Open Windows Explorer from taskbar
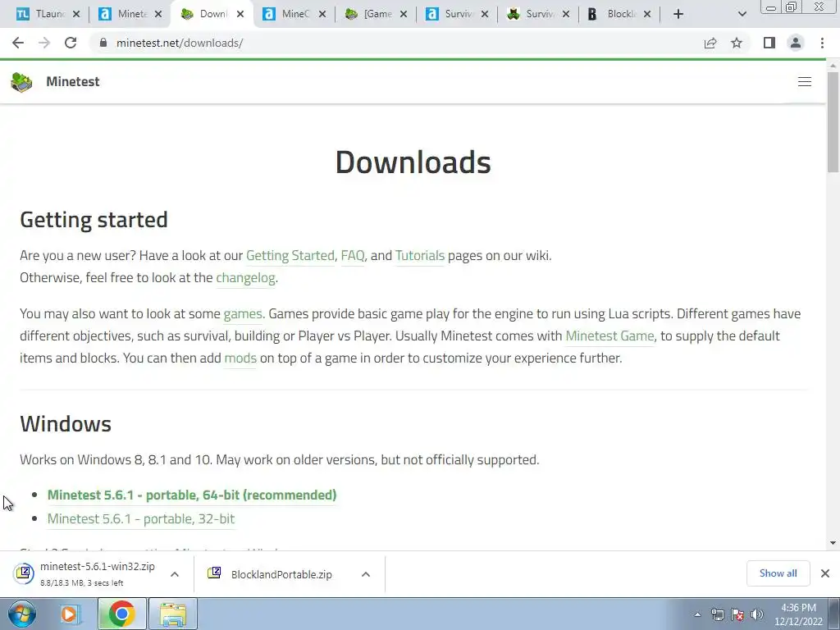This screenshot has height=630, width=840. (x=173, y=614)
